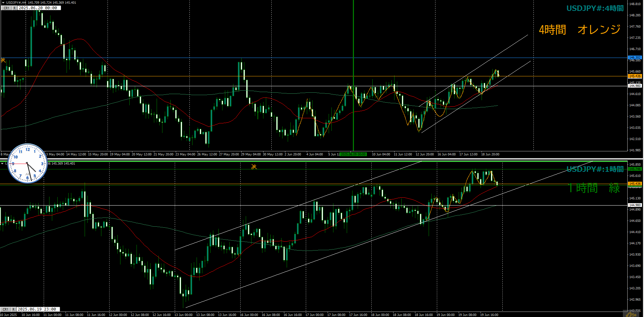Click the USDJPY#:4時間 chart title label

[595, 9]
